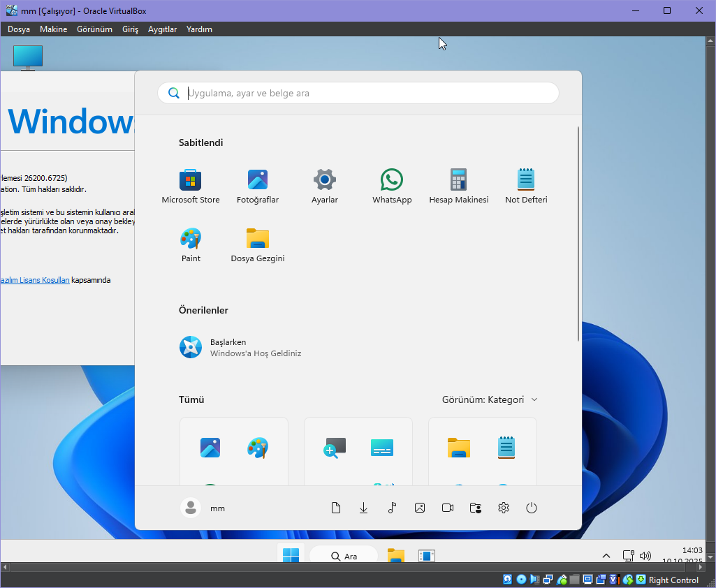Click the USB devices status icon

[562, 580]
